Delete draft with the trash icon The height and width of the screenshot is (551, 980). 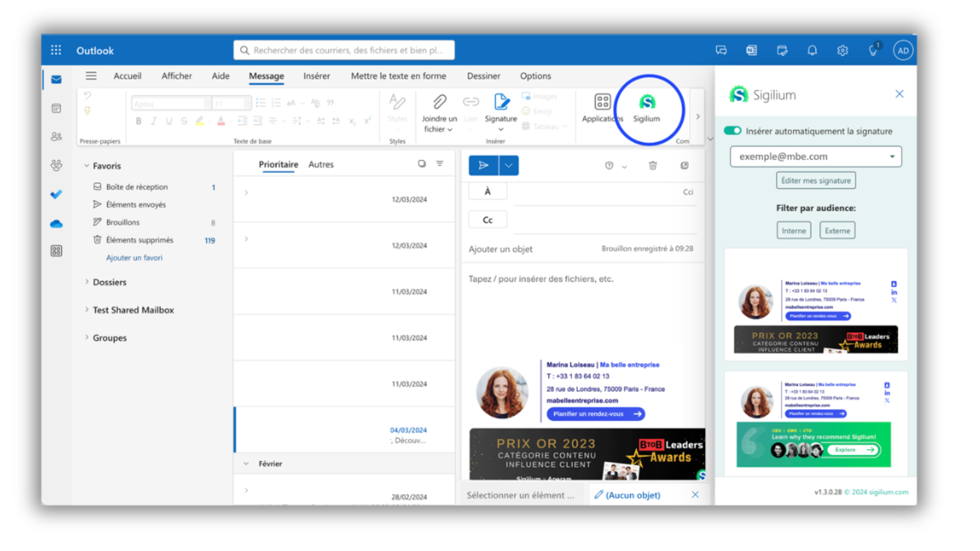653,165
